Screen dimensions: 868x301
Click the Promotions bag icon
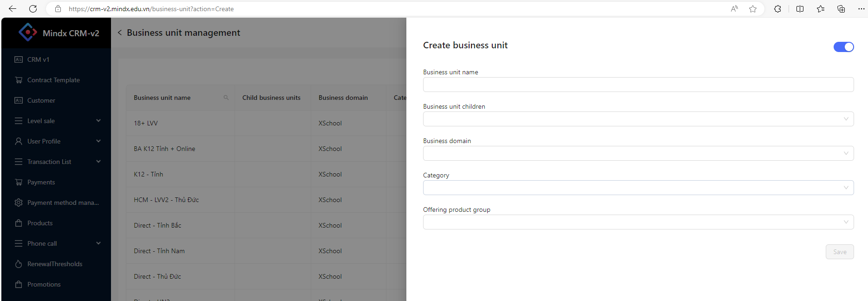pyautogui.click(x=19, y=284)
